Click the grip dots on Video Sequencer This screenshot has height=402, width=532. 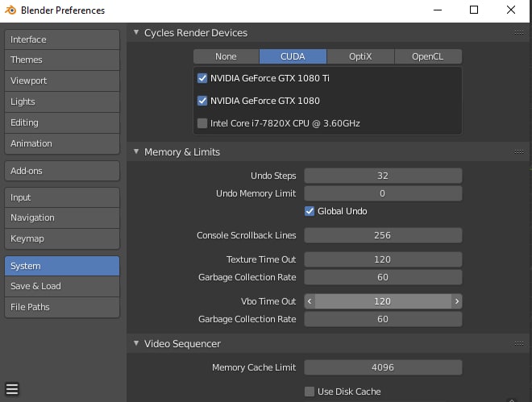pos(518,344)
